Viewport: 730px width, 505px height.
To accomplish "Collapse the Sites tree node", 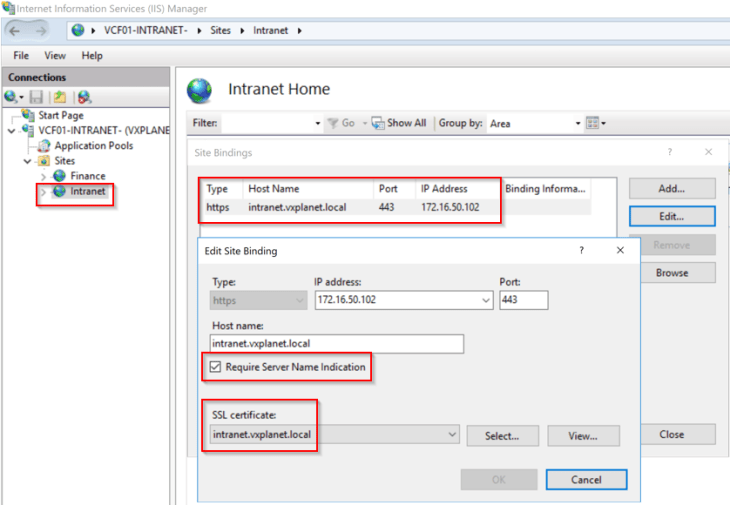I will 27,162.
